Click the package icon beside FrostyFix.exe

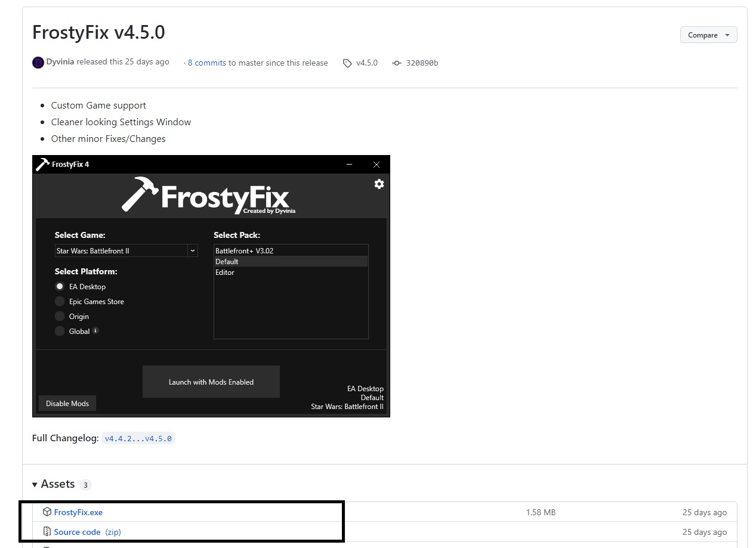tap(47, 512)
